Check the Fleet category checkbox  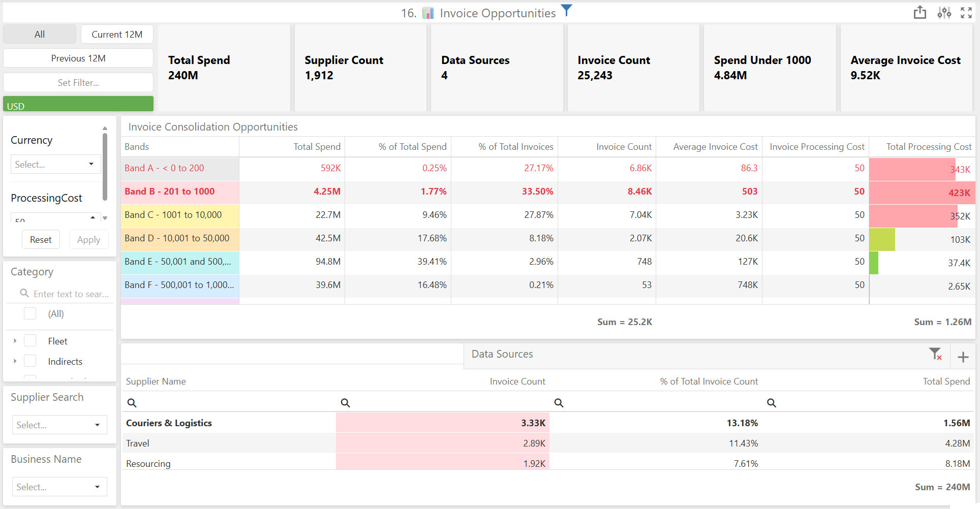(30, 340)
